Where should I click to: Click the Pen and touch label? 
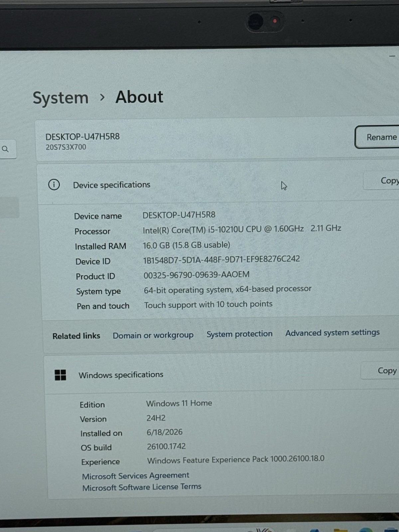click(x=103, y=306)
